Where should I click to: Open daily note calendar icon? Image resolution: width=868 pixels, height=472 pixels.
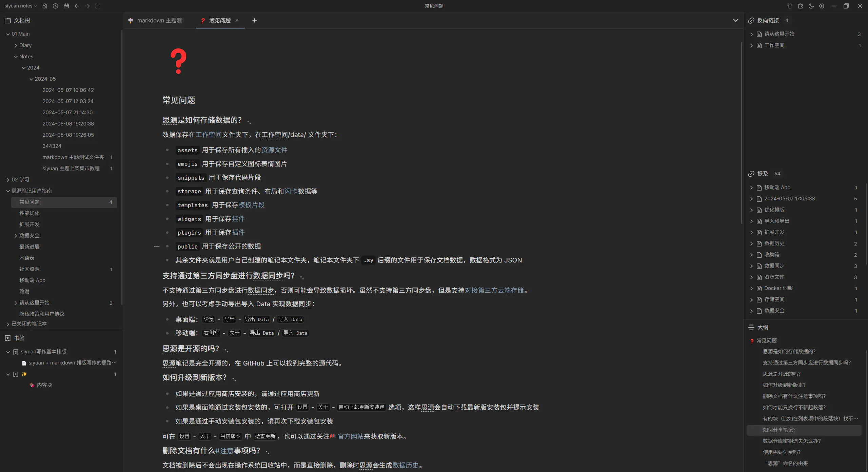pyautogui.click(x=66, y=6)
